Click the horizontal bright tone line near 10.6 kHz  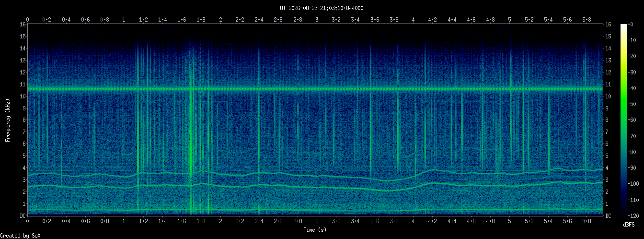pyautogui.click(x=315, y=89)
